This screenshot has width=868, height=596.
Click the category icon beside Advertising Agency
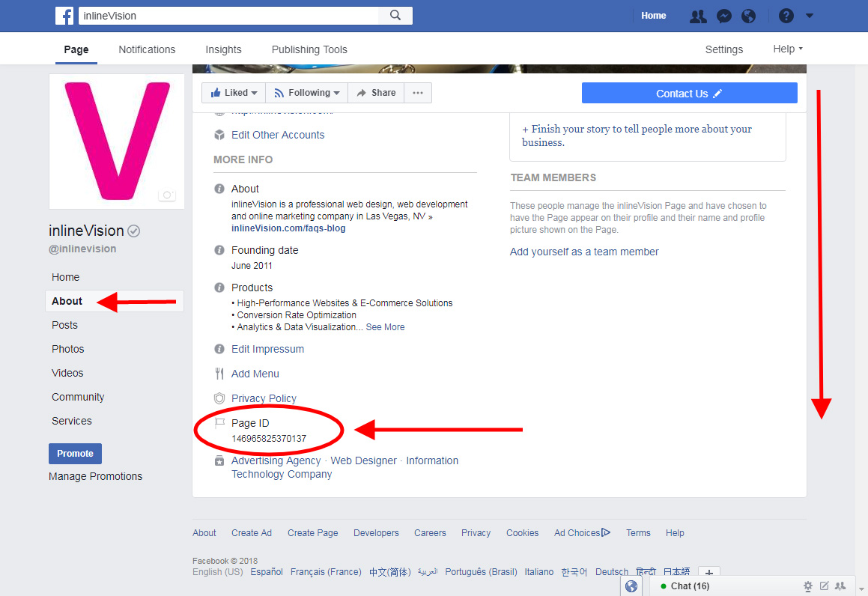(x=219, y=461)
